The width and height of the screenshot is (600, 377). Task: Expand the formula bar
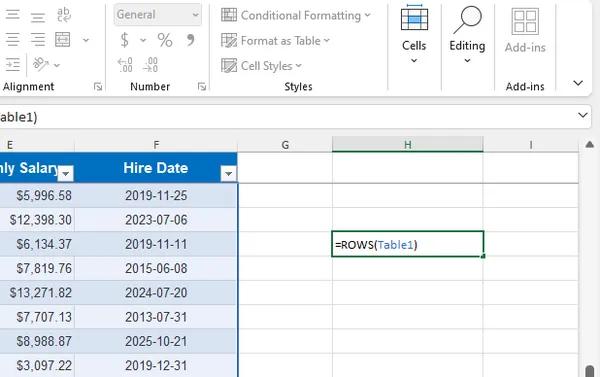coord(583,115)
